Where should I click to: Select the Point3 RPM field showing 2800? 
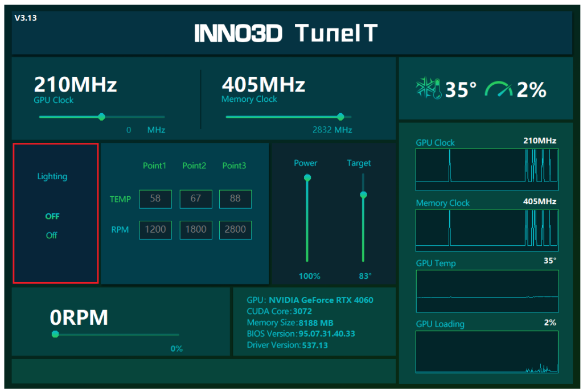(x=235, y=230)
